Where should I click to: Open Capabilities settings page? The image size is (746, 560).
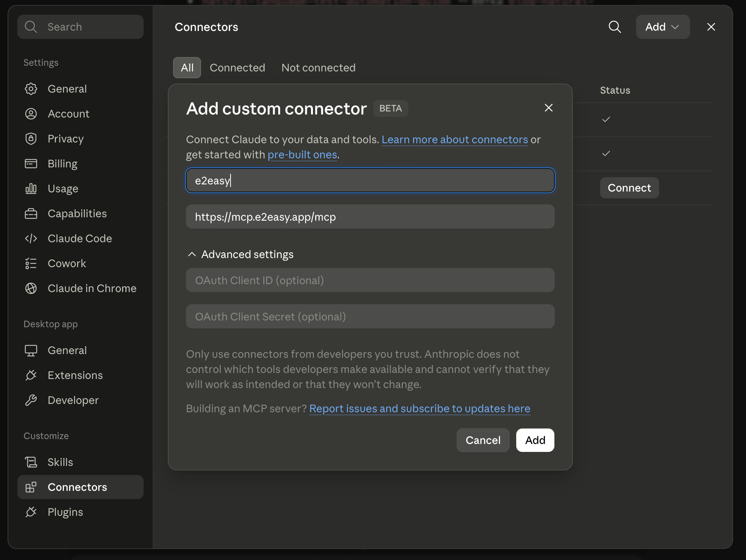click(x=80, y=213)
